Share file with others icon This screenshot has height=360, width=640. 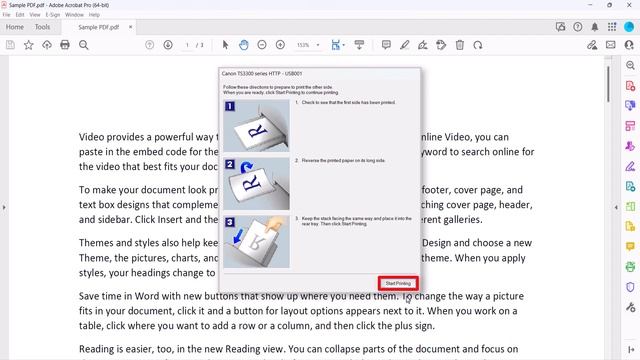(x=629, y=45)
